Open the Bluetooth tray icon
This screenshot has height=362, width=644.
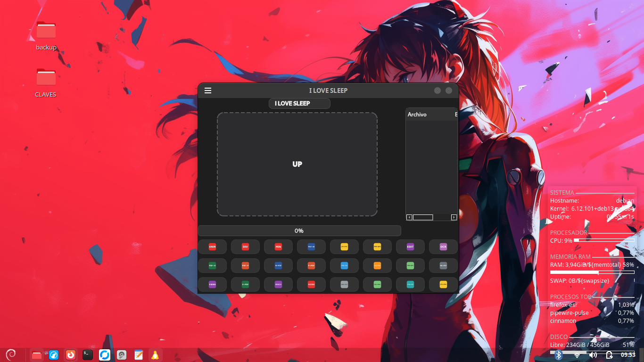(x=559, y=355)
